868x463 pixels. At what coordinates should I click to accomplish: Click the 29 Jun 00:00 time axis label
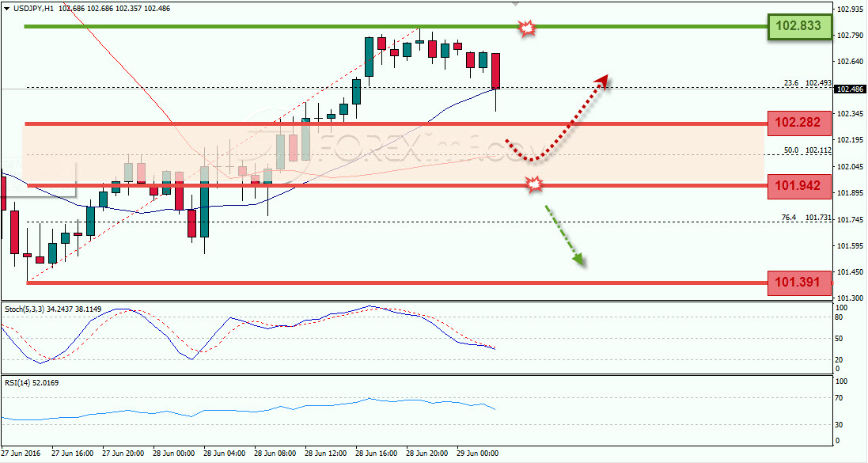point(479,453)
